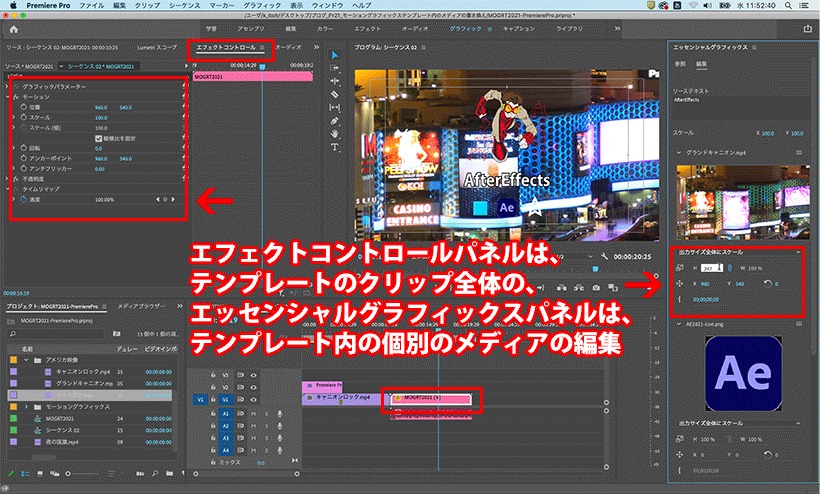Click the Export Frame camera icon
820x494 pixels.
(596, 288)
